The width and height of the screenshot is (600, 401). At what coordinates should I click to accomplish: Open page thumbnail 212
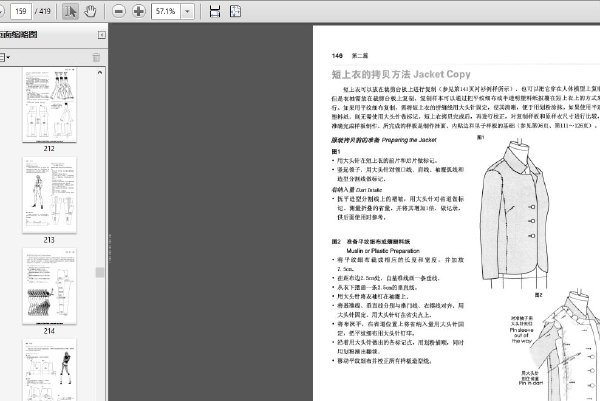pos(49,104)
